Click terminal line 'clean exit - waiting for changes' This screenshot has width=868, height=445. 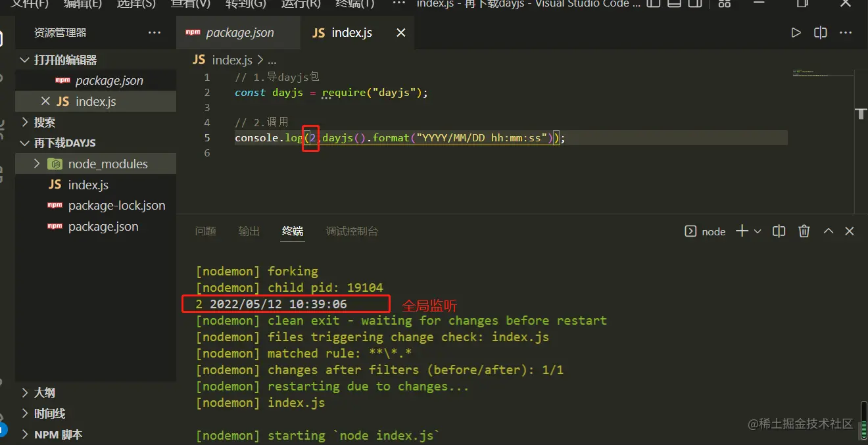(x=401, y=320)
